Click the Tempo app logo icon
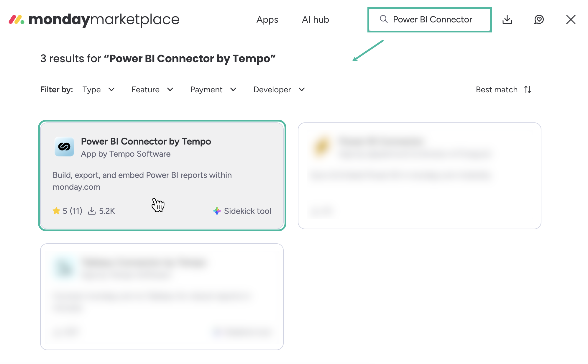The width and height of the screenshot is (588, 364). (64, 147)
